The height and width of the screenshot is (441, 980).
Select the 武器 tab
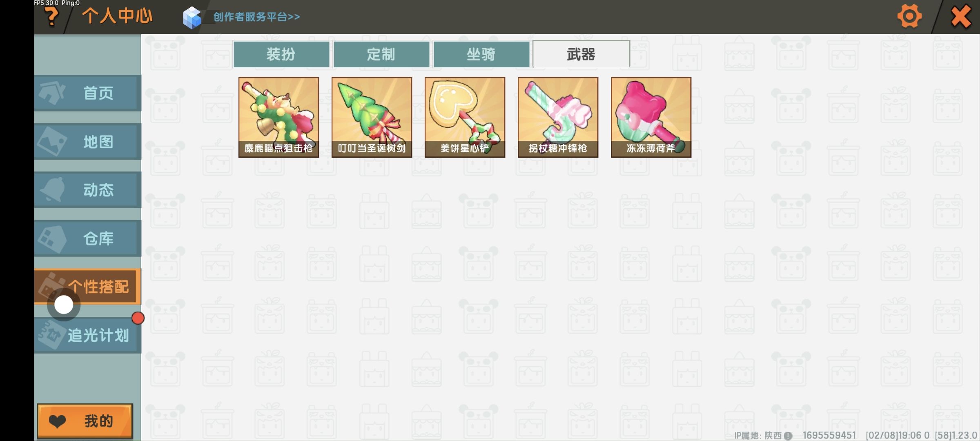coord(581,54)
